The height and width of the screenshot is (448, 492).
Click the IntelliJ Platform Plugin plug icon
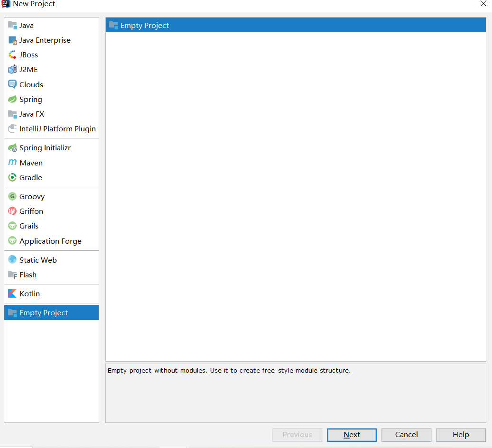click(12, 128)
